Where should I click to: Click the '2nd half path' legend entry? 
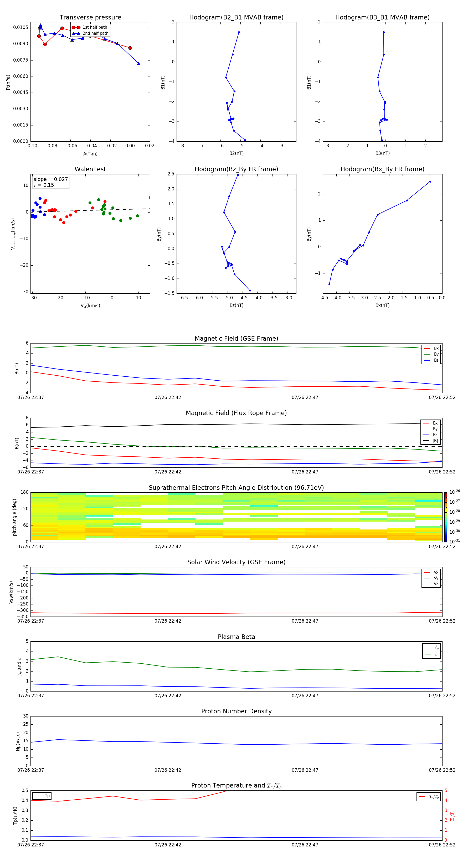[x=90, y=33]
